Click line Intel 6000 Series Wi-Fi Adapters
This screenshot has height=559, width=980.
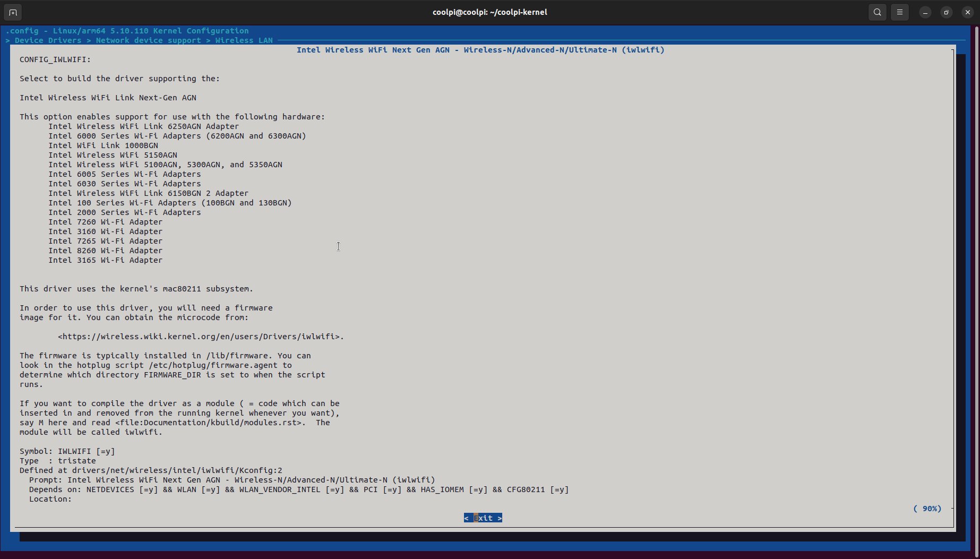click(177, 136)
